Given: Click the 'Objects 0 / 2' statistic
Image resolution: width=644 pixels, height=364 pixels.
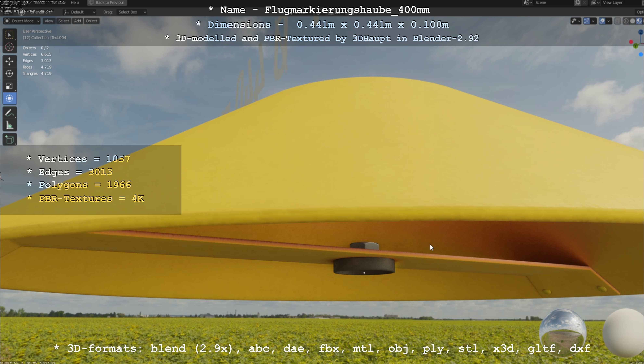Looking at the screenshot, I should click(36, 48).
